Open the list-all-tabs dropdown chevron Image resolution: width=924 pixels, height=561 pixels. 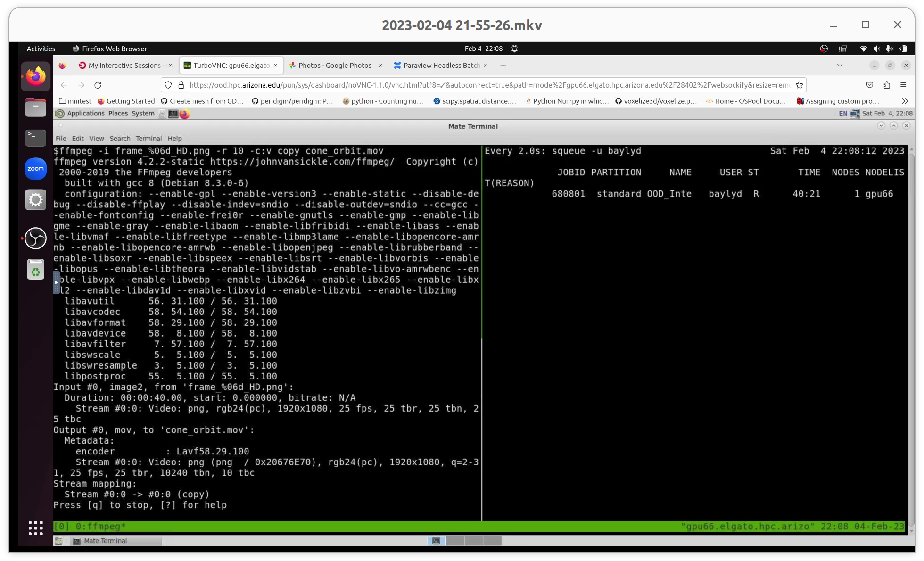pyautogui.click(x=840, y=66)
